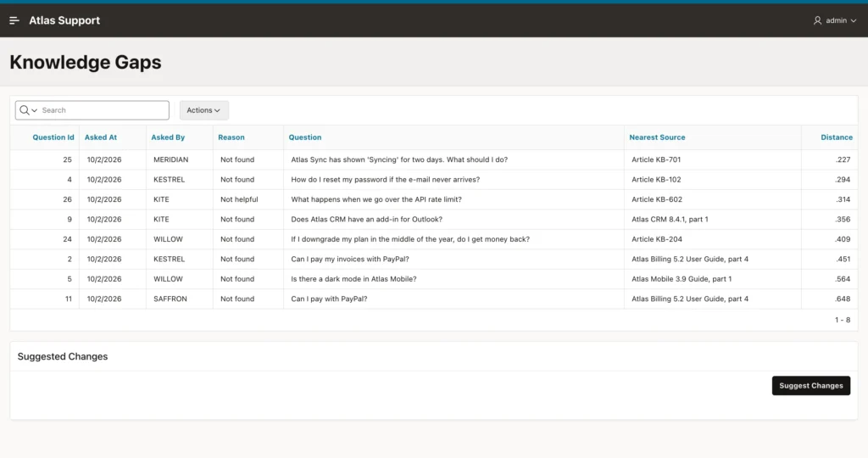Open the Question column header

coord(305,137)
